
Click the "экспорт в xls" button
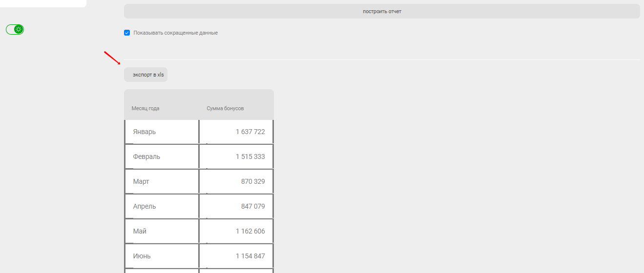tap(145, 75)
